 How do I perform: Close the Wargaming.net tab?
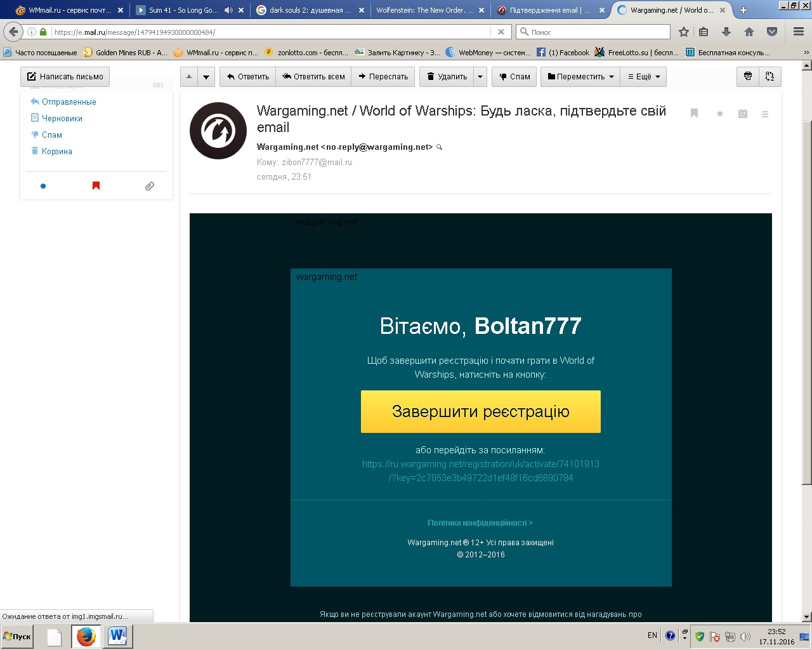coord(723,10)
